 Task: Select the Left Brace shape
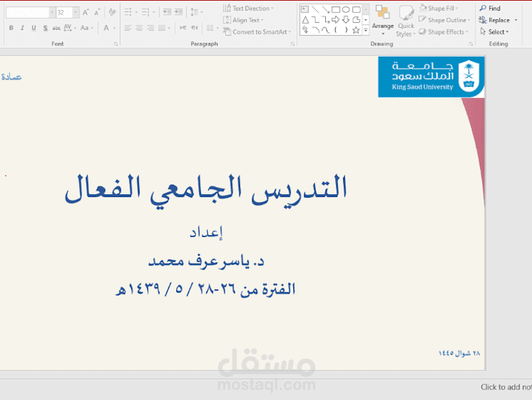(x=336, y=30)
